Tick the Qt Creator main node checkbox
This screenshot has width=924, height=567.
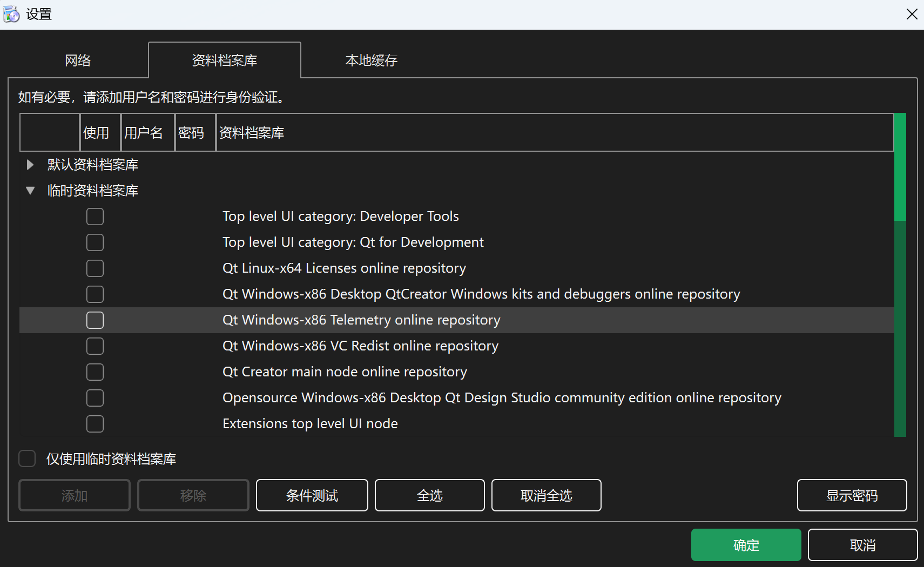tap(95, 372)
